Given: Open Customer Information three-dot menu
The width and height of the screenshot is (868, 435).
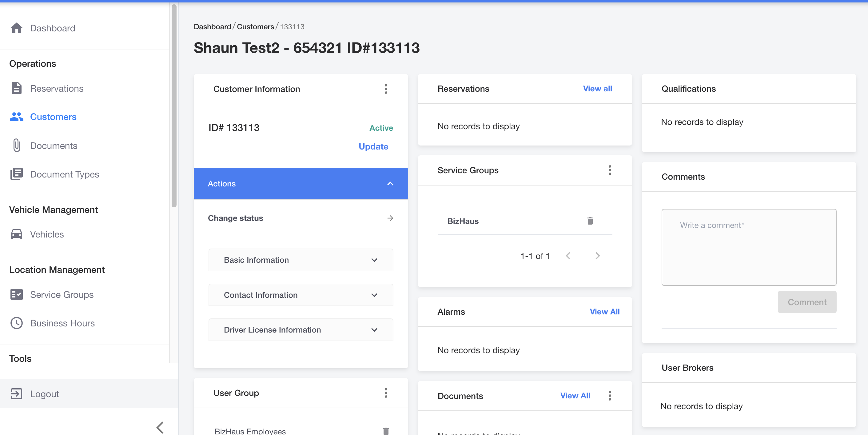Looking at the screenshot, I should (386, 89).
